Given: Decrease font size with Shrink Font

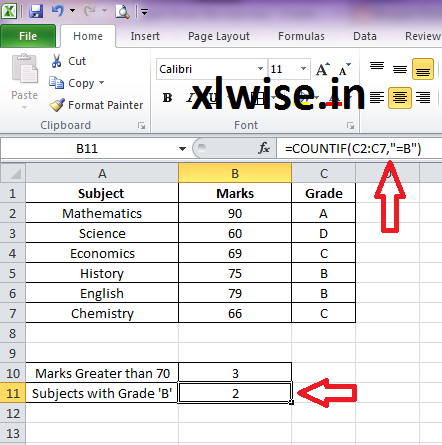Looking at the screenshot, I should (344, 69).
